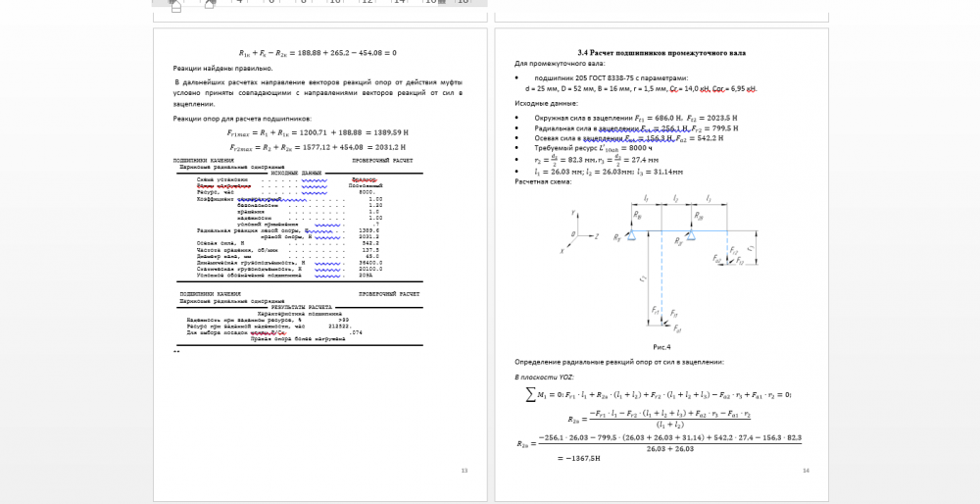This screenshot has height=504, width=980.
Task: Click the figure caption "Рис.4"
Action: (x=661, y=346)
